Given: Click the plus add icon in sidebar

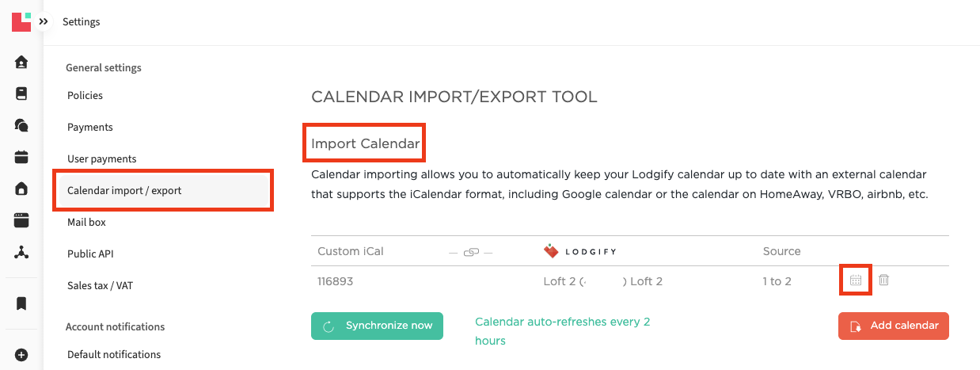Looking at the screenshot, I should pos(21,354).
